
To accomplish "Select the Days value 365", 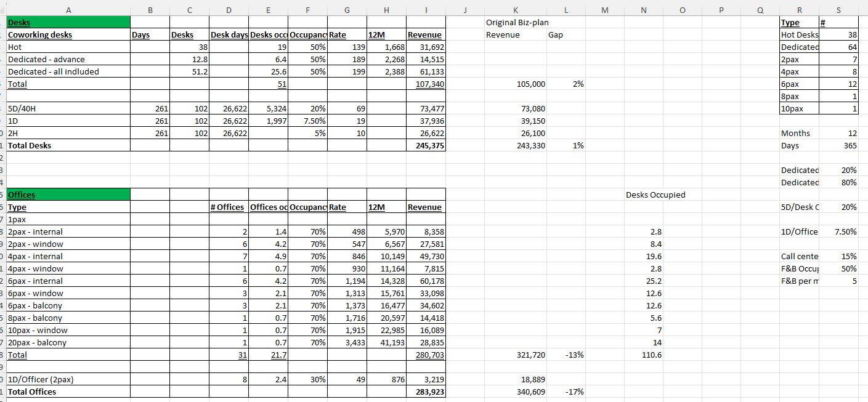I will [839, 145].
